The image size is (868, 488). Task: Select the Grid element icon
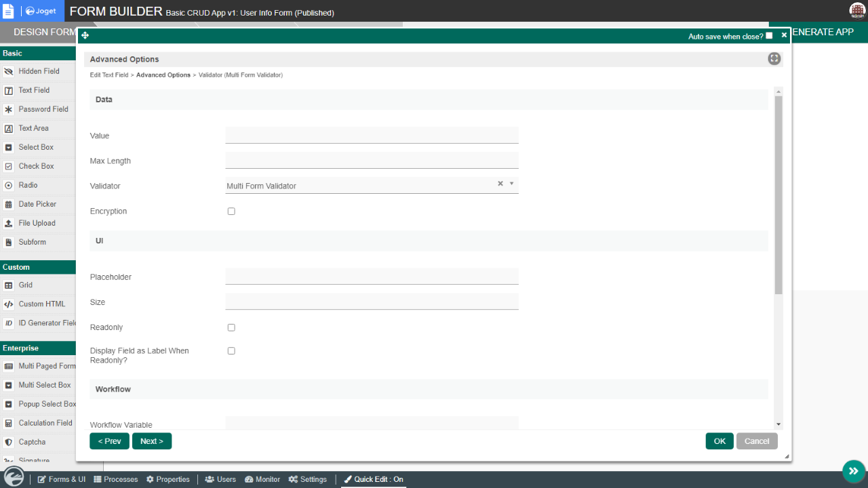(x=9, y=285)
